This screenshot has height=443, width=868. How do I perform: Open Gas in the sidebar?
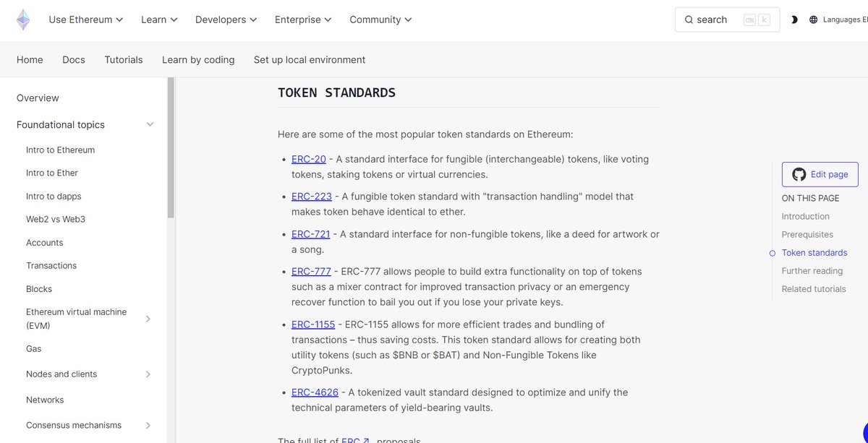click(x=34, y=348)
